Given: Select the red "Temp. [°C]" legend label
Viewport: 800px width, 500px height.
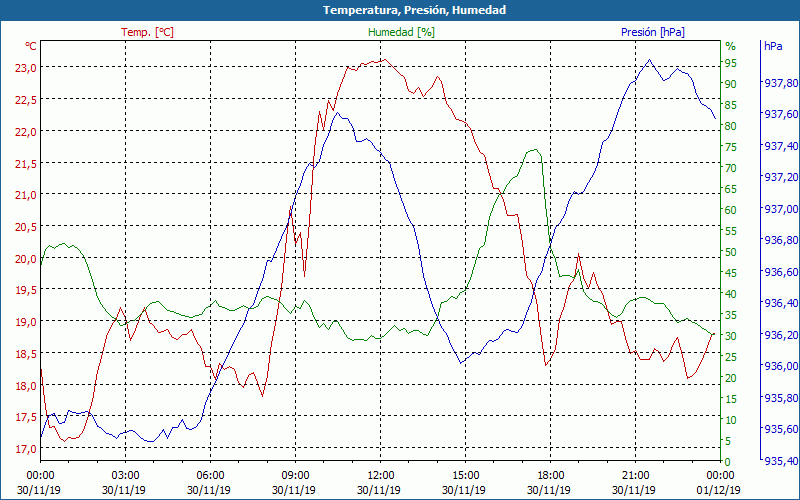Looking at the screenshot, I should point(147,32).
